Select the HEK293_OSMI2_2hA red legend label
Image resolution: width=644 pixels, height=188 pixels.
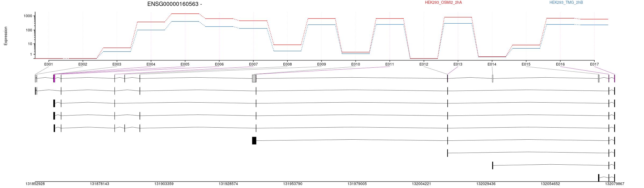443,2
